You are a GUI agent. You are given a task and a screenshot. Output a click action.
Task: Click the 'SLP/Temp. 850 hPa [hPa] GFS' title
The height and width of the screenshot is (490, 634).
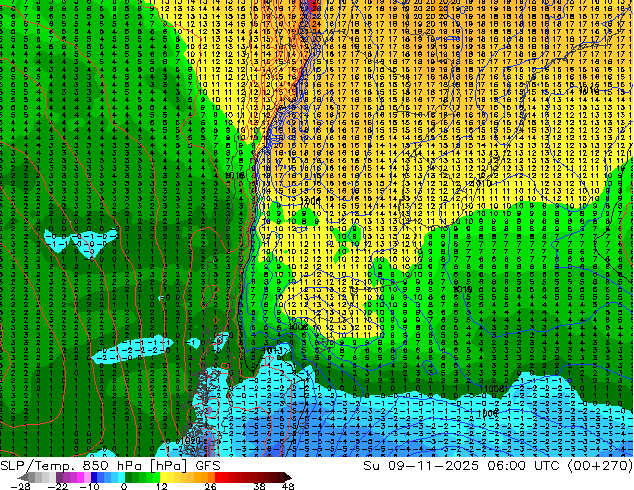click(x=110, y=466)
